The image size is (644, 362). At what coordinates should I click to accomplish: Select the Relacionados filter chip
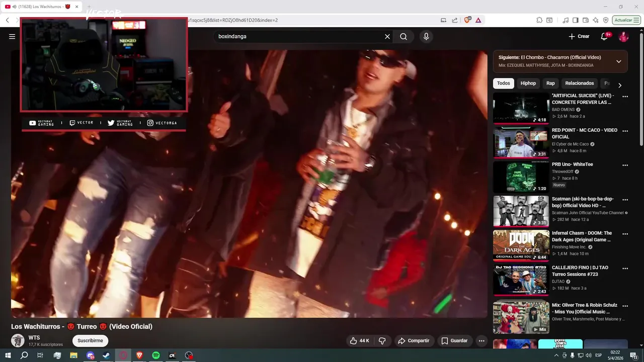point(580,83)
